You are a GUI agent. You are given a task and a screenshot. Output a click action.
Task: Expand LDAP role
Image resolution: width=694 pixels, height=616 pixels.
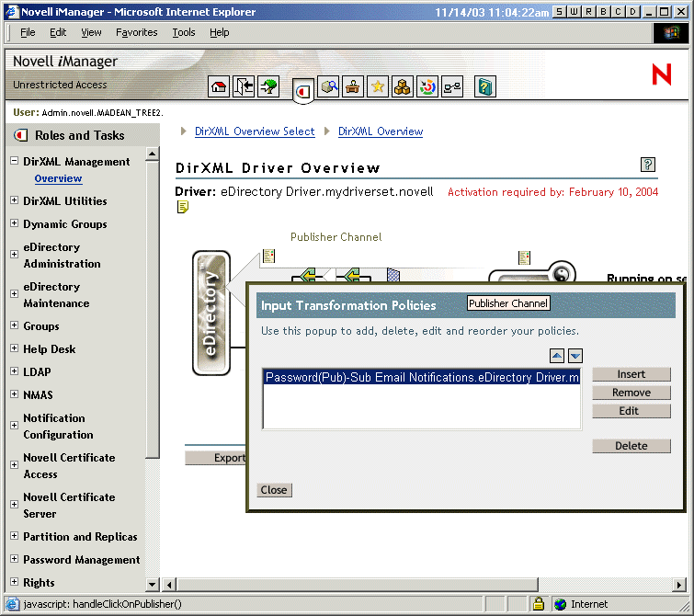pos(14,371)
